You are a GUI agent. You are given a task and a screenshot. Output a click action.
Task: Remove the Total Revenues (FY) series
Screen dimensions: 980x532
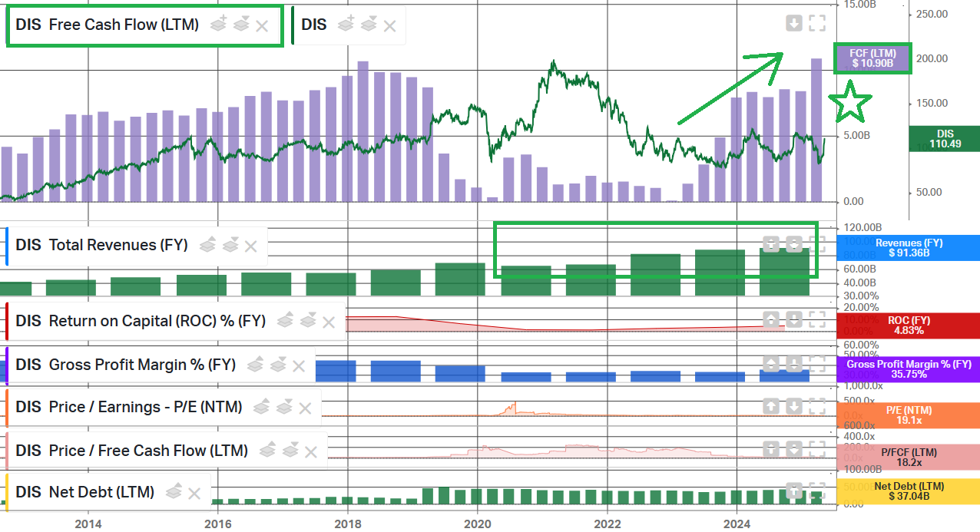(251, 246)
